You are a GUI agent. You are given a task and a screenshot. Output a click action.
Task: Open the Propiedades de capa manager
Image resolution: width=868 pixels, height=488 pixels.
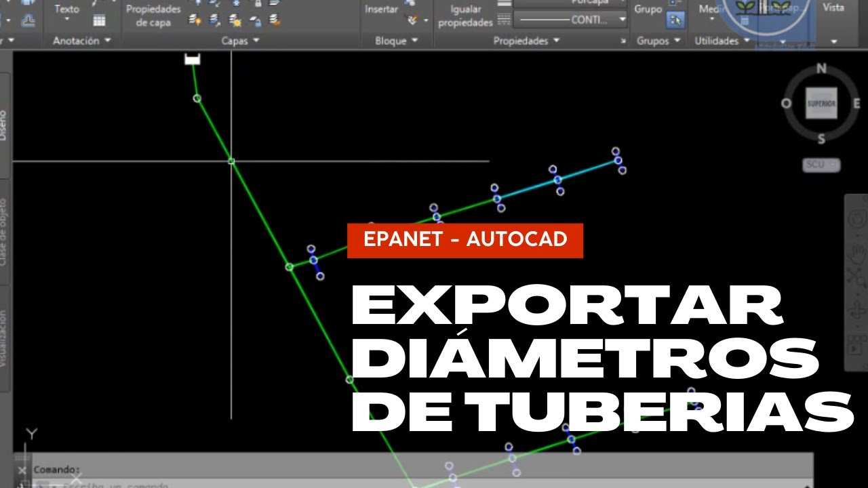pos(153,15)
